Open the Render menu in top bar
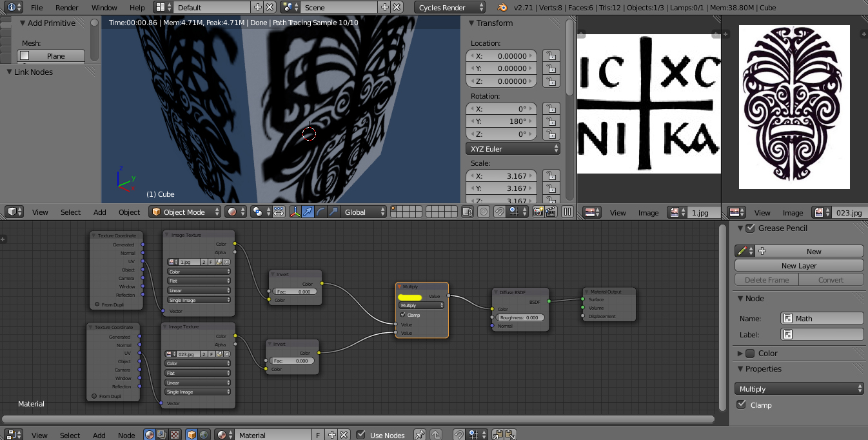The image size is (868, 440). 66,8
